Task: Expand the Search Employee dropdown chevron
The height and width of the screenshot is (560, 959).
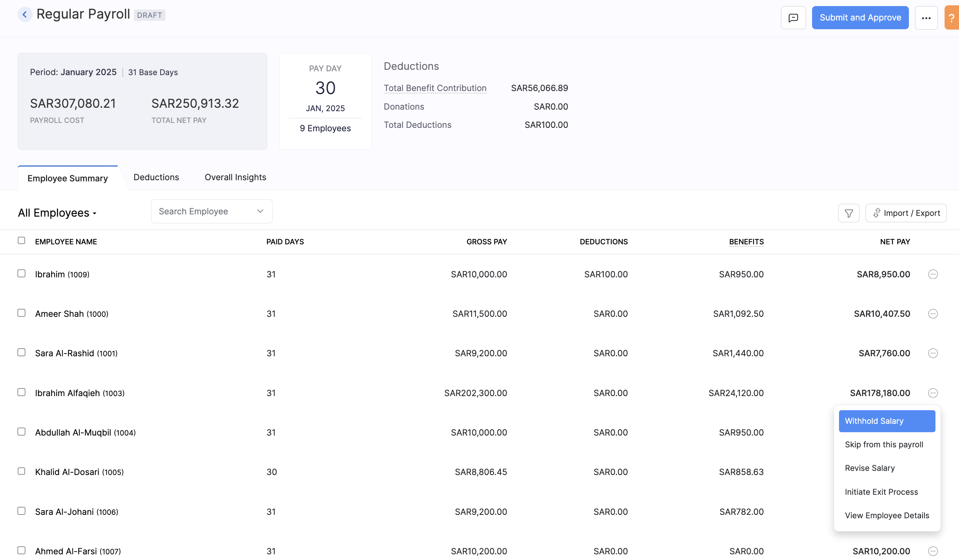Action: [x=260, y=211]
